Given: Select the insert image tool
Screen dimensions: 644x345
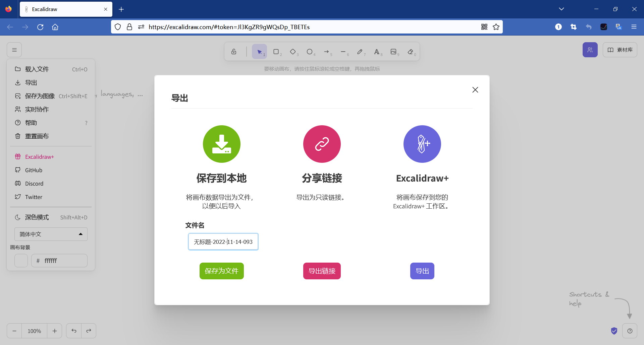Looking at the screenshot, I should 393,52.
